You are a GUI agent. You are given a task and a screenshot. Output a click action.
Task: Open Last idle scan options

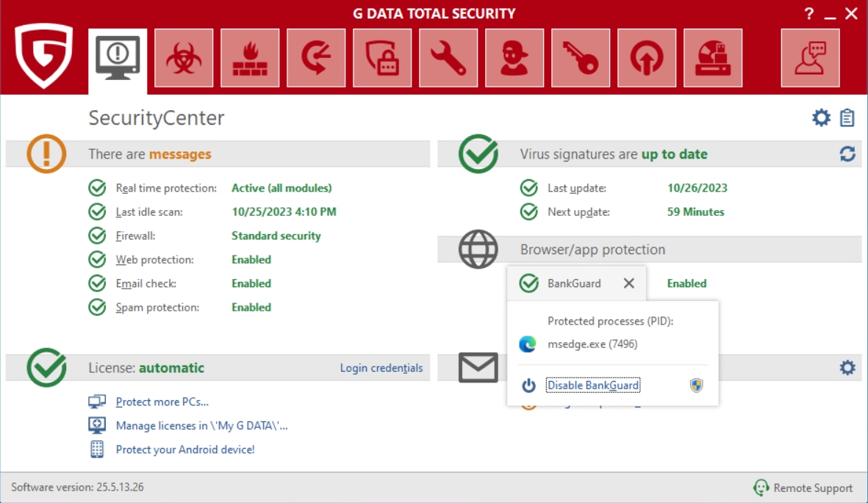coord(149,212)
